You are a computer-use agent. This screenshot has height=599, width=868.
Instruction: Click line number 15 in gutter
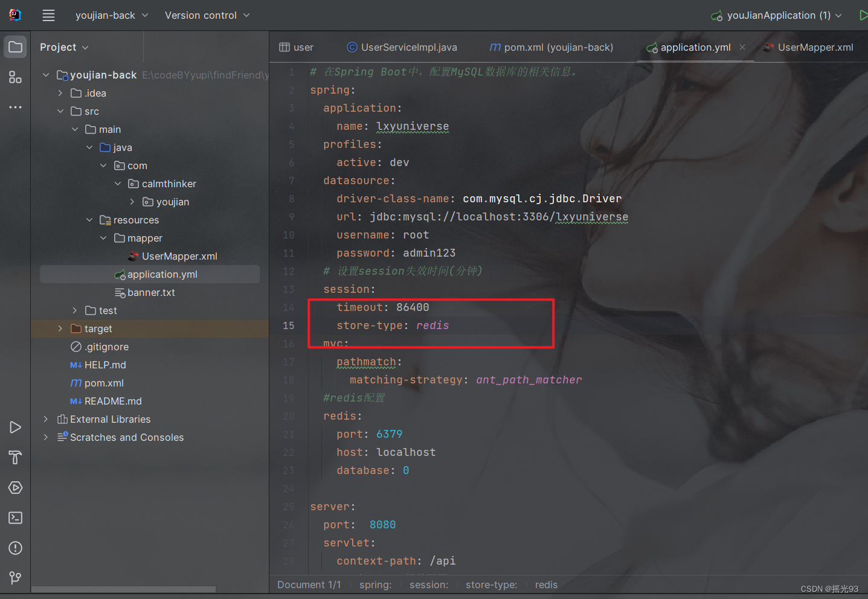(x=289, y=325)
